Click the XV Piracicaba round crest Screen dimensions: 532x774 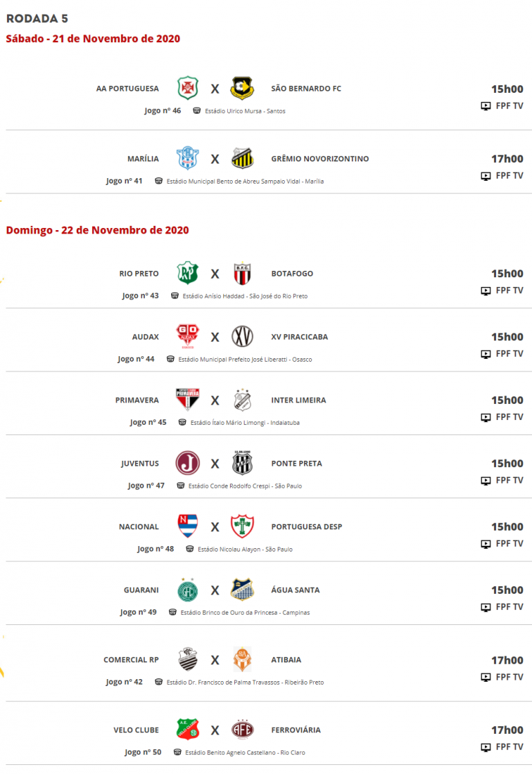click(242, 337)
